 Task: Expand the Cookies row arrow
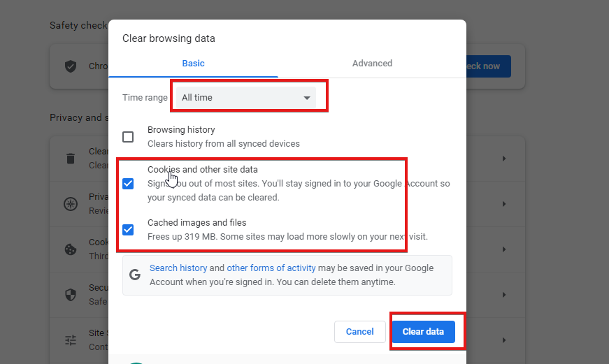tap(503, 249)
